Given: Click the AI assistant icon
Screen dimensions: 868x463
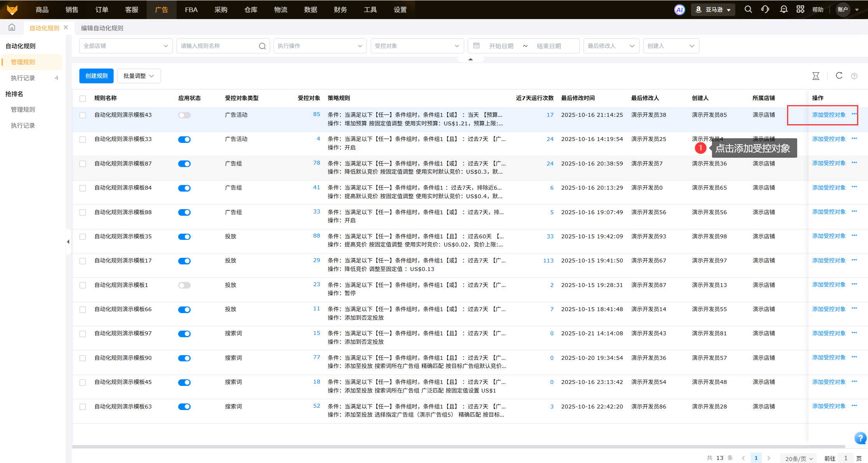Looking at the screenshot, I should 679,10.
